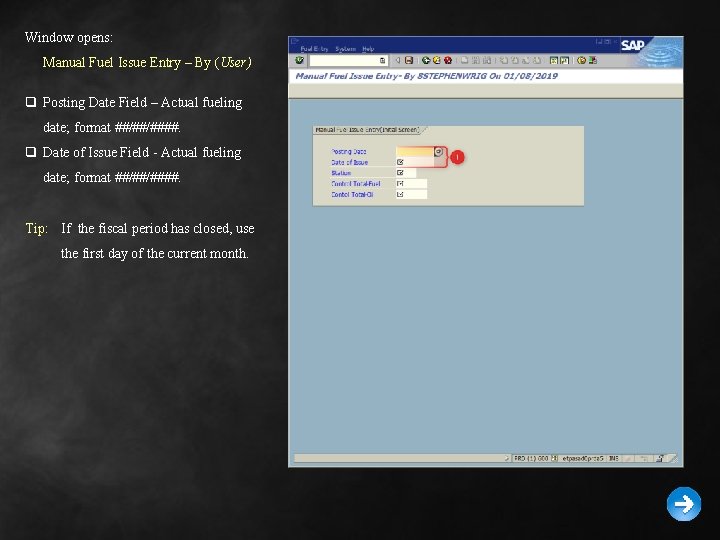The image size is (720, 540).
Task: Click the status bar system info list icon
Action: 554,458
